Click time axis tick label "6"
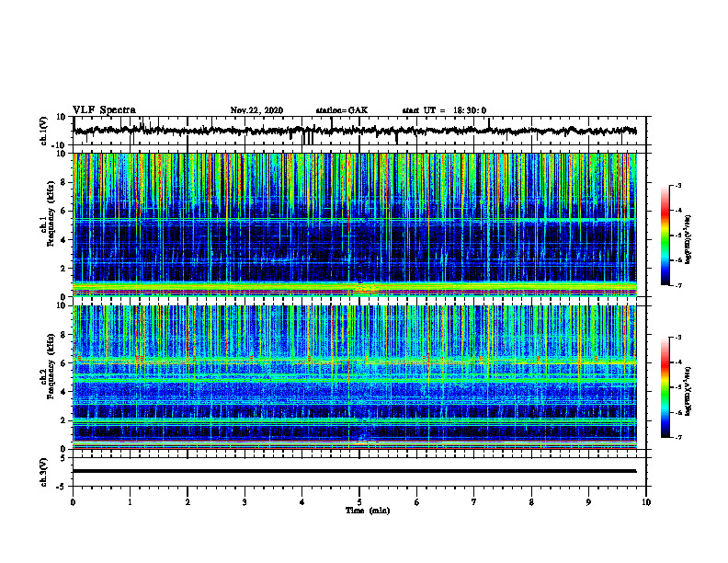Image resolution: width=728 pixels, height=563 pixels. click(417, 502)
